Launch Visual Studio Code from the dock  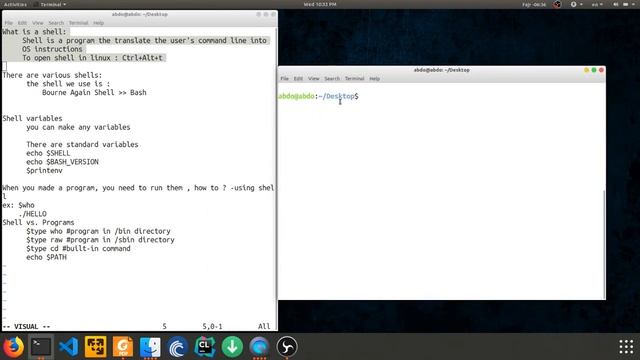[68, 347]
